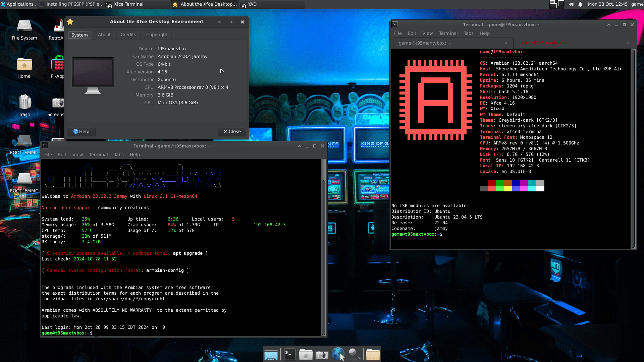Click the Show Desktop dock icon
This screenshot has width=644, height=362.
[271, 355]
